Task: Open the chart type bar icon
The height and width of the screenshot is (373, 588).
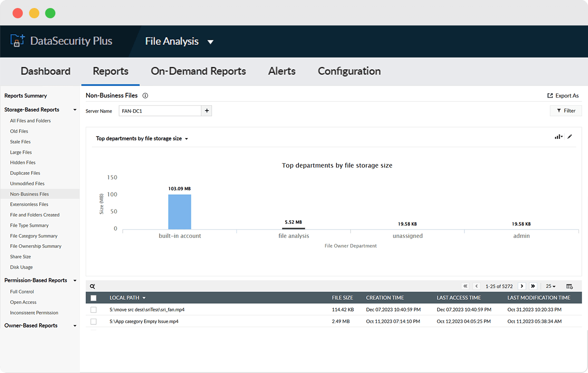Action: [x=558, y=137]
